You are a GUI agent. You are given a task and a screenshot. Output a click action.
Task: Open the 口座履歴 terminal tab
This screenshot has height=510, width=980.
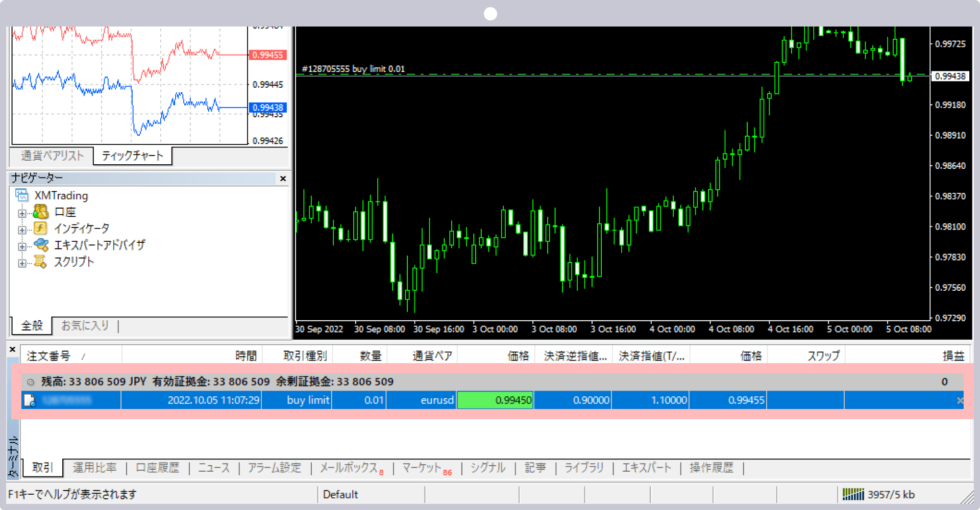point(158,468)
